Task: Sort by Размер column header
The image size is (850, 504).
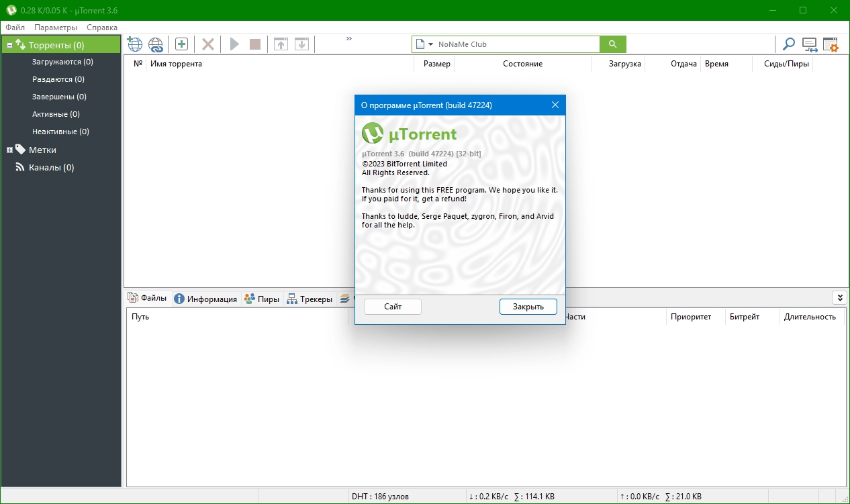Action: click(x=435, y=64)
